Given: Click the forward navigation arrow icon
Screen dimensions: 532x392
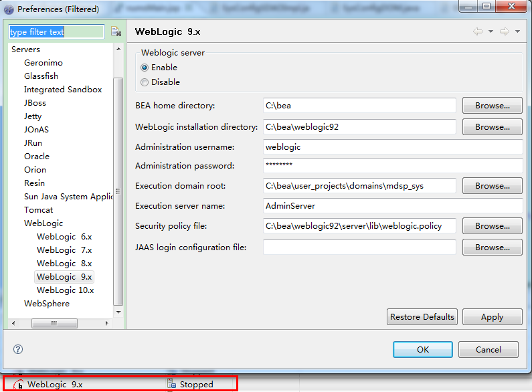Looking at the screenshot, I should pos(505,31).
